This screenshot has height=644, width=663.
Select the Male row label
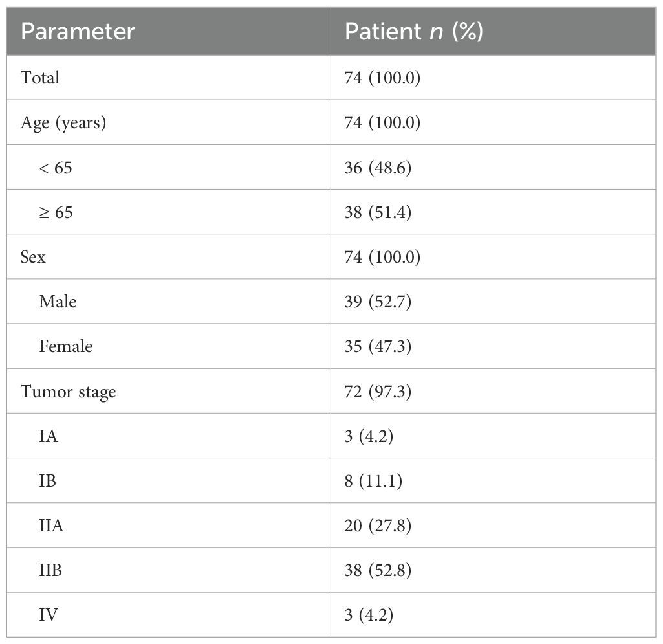coord(58,302)
